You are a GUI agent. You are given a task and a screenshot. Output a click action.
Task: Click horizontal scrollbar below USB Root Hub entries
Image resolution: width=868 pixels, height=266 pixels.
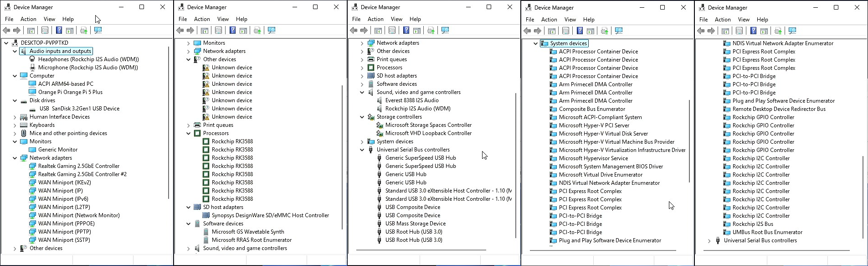421,250
